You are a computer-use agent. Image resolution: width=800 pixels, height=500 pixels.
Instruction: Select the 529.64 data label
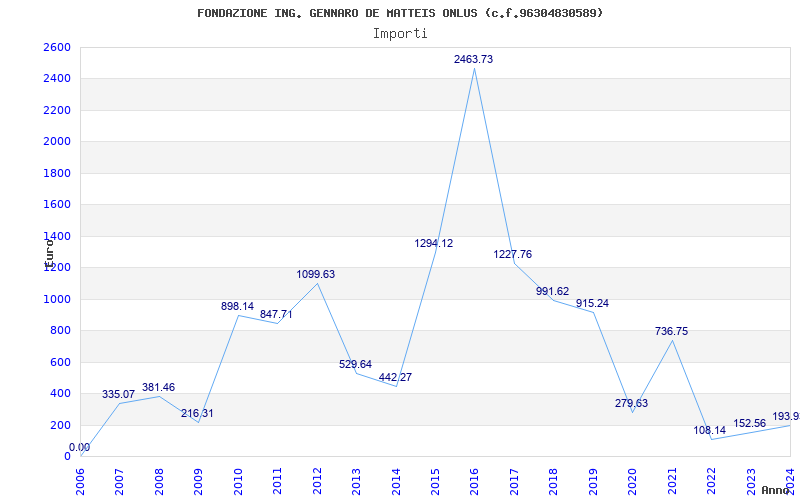tap(356, 364)
